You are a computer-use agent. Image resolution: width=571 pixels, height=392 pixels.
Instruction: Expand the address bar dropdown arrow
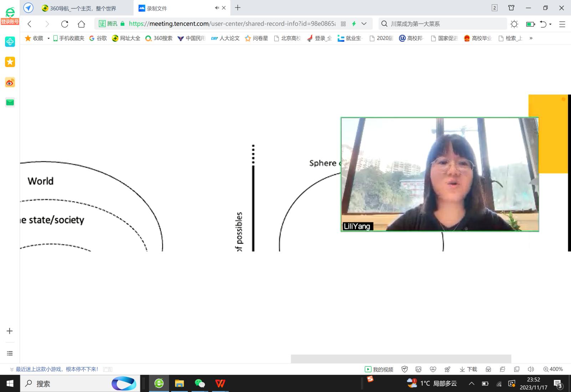pyautogui.click(x=364, y=24)
